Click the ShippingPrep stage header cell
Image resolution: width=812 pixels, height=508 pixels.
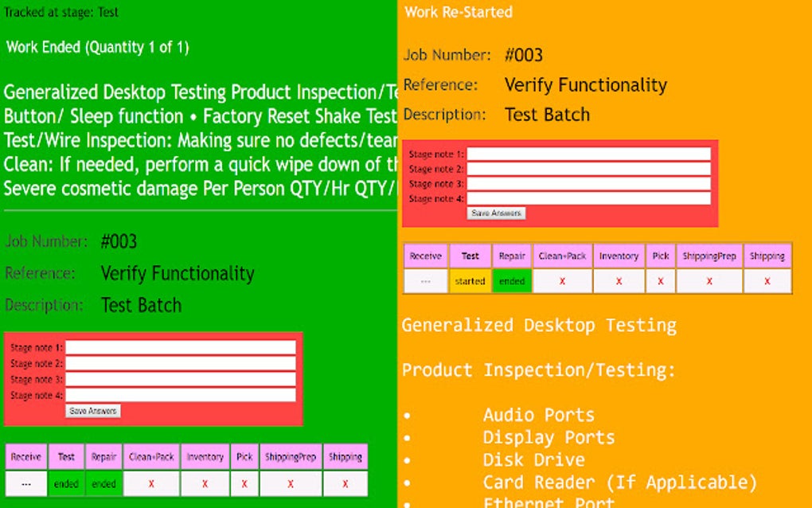coord(709,256)
